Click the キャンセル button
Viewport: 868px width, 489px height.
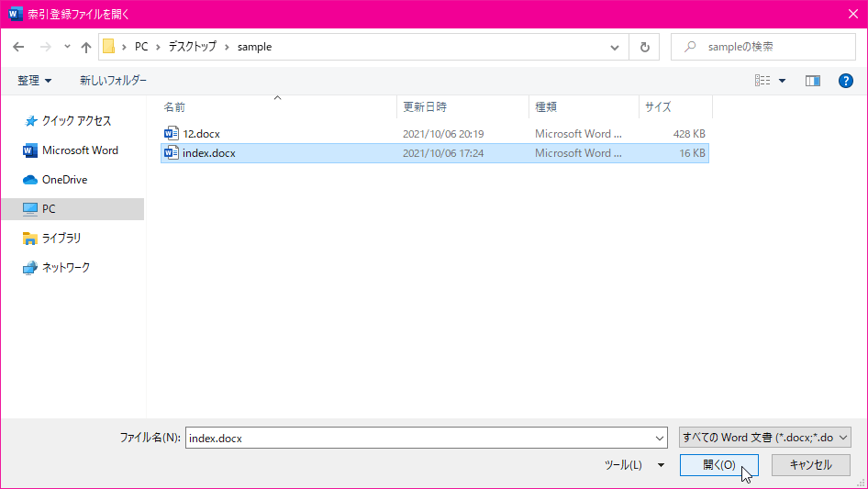[811, 465]
